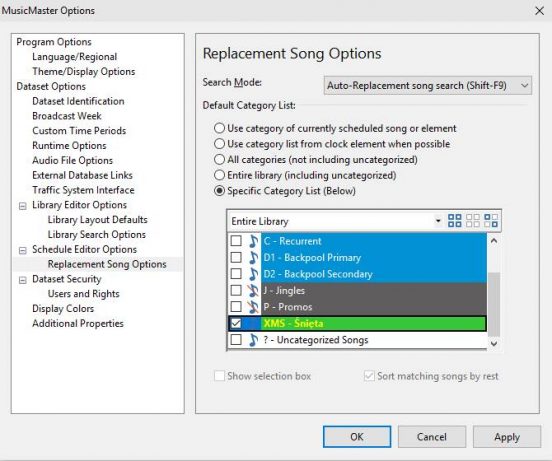Image resolution: width=552 pixels, height=461 pixels.
Task: Click the non-music icon beside P - Promos
Action: pos(253,307)
